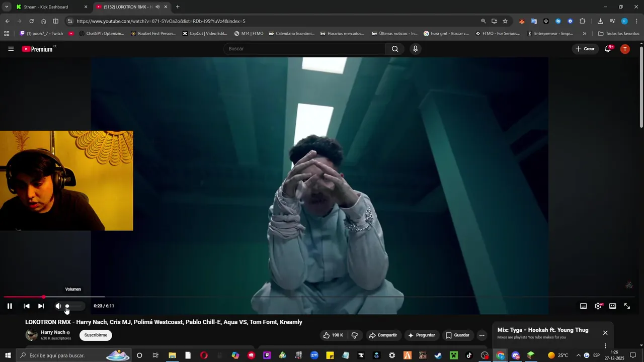Open the browser extensions puzzle icon
Viewport: 644px width, 362px height.
click(x=582, y=21)
